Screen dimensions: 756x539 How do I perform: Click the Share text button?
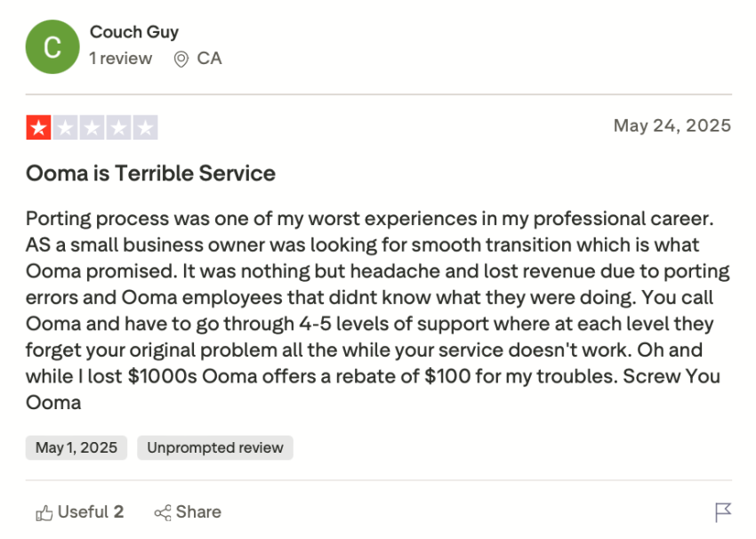click(x=198, y=511)
